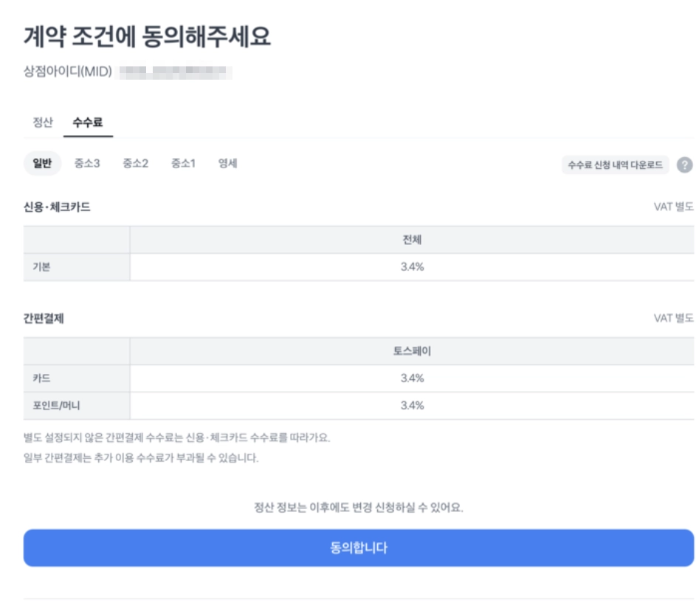Click the 3.4% value in 기본 row
Screen dimensions: 696x616
click(x=412, y=267)
